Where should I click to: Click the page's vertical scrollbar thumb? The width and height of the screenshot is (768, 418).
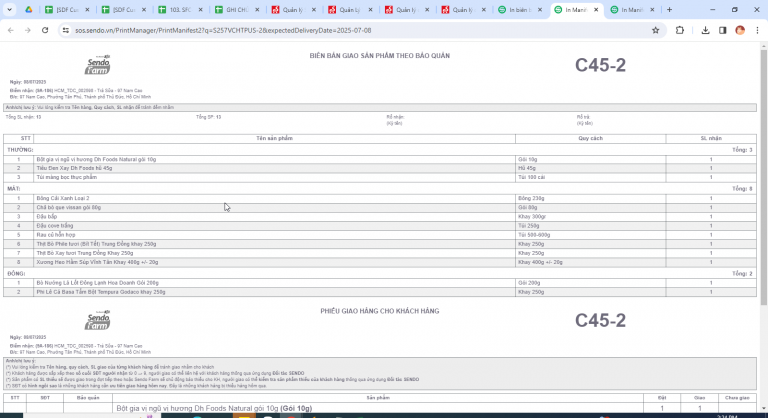coord(764,176)
